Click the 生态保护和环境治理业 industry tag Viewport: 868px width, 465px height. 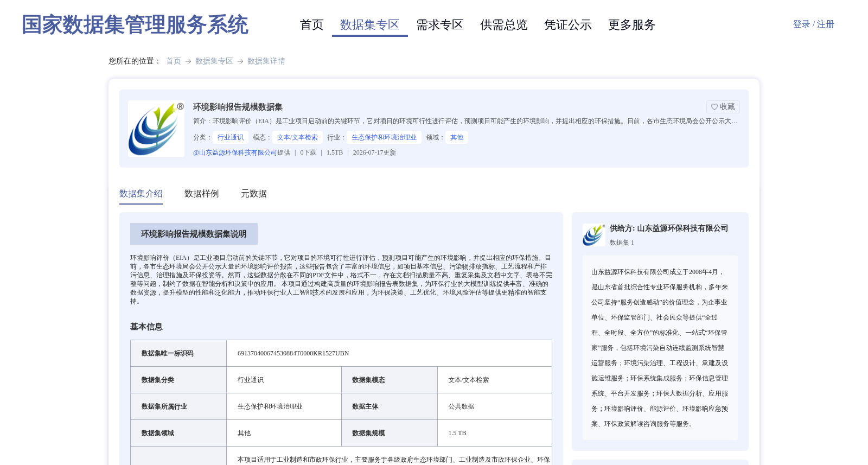pos(384,137)
